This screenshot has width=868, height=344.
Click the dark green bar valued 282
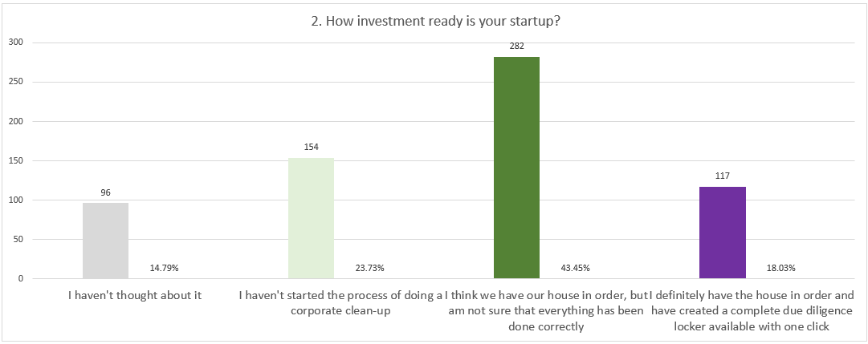point(516,168)
